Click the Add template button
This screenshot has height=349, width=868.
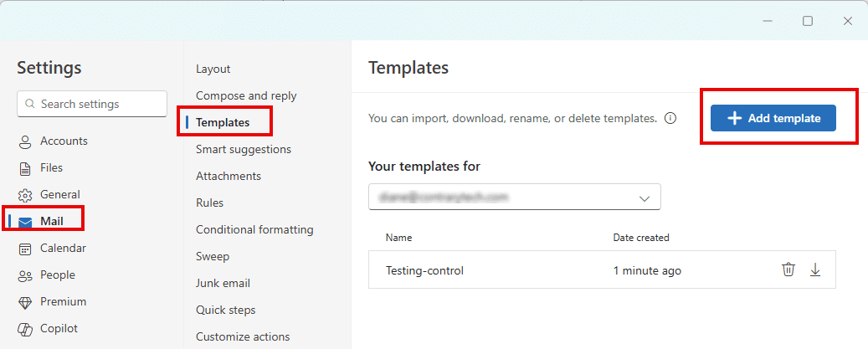[773, 118]
